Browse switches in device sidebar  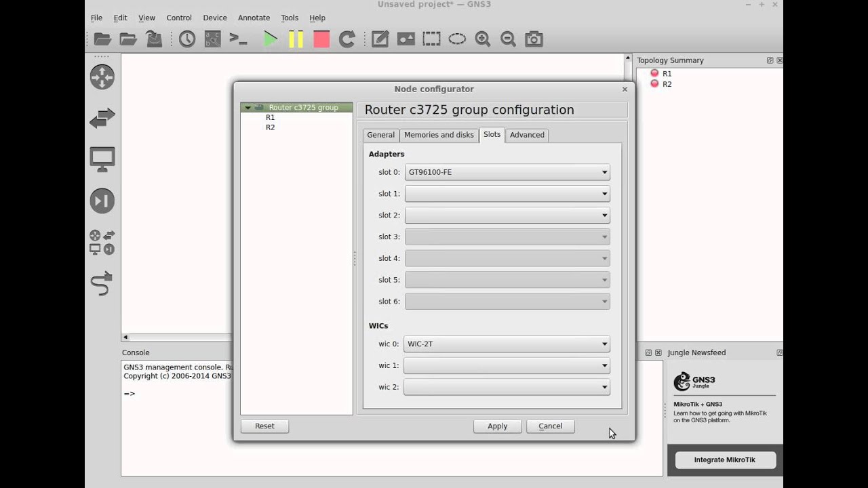[102, 118]
